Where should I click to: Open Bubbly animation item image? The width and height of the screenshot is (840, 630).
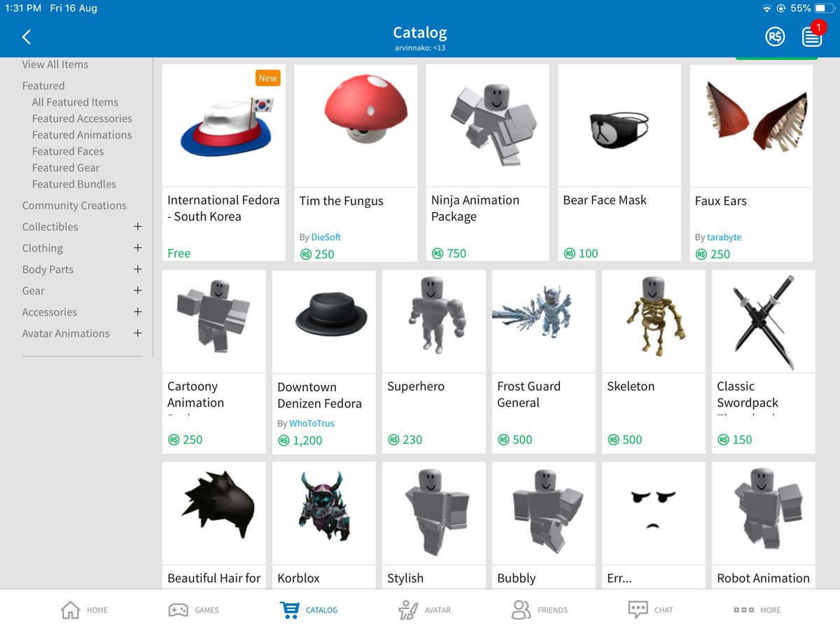544,513
